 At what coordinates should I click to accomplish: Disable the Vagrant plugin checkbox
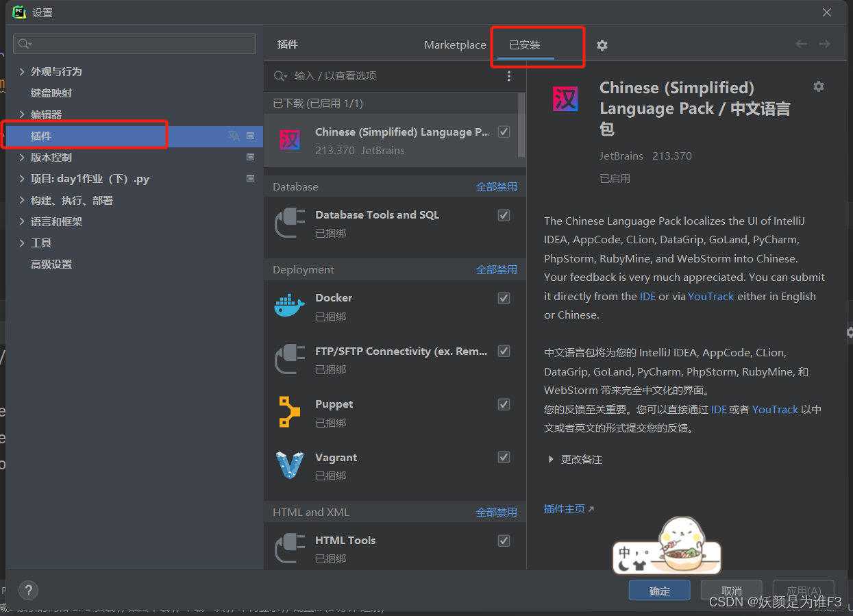tap(504, 457)
